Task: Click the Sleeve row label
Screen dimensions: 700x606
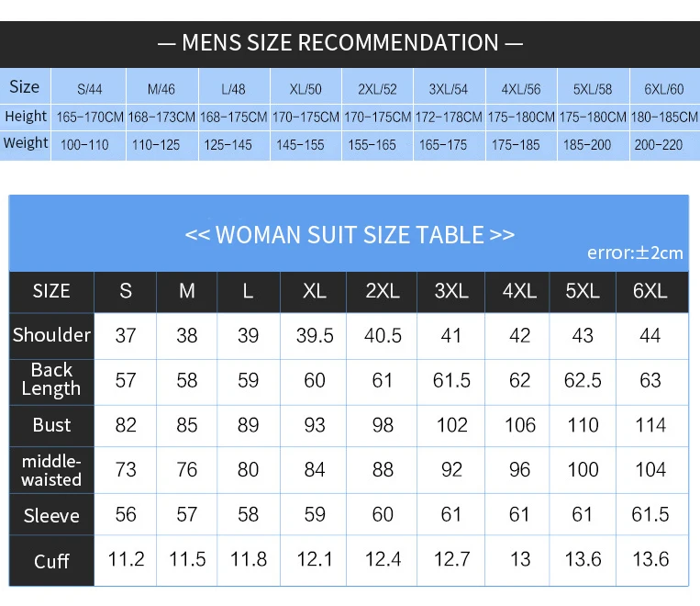Action: (x=51, y=516)
